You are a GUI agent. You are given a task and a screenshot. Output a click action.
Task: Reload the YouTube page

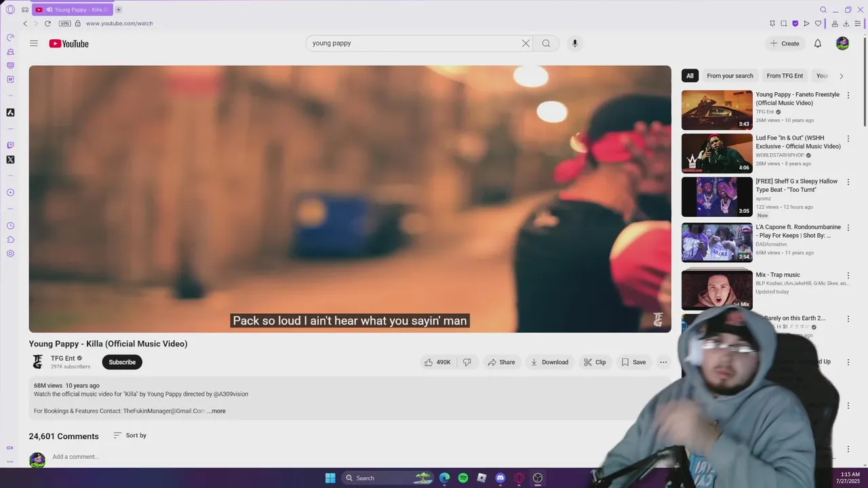coord(47,23)
